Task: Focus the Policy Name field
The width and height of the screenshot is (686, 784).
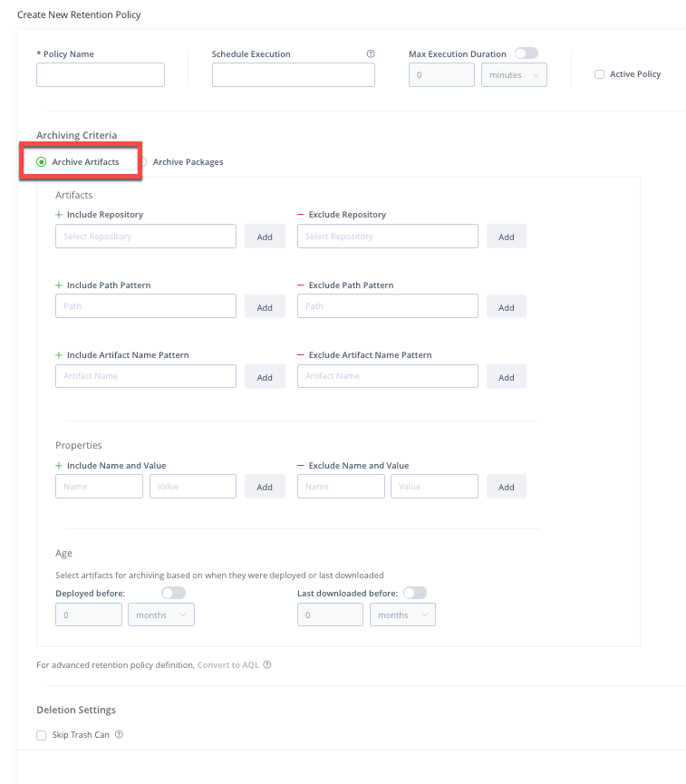Action: [x=101, y=75]
